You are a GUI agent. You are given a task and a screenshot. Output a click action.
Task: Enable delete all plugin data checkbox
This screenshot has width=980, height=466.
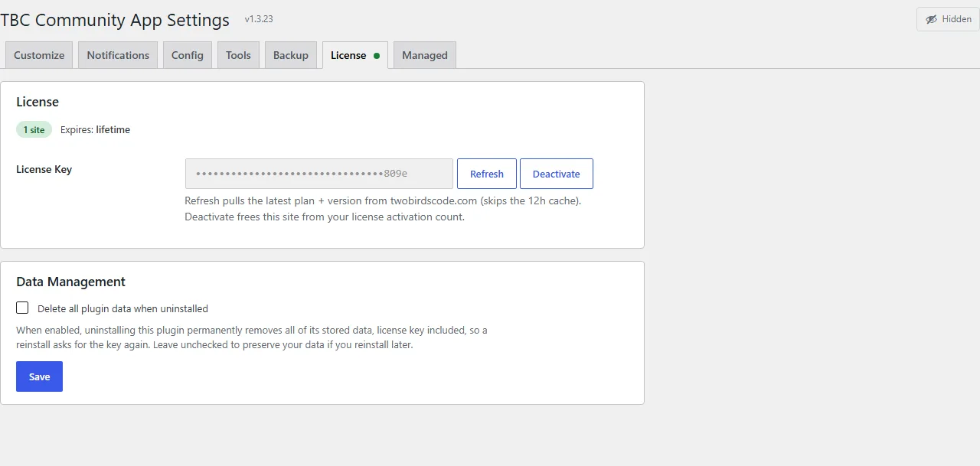click(x=22, y=308)
